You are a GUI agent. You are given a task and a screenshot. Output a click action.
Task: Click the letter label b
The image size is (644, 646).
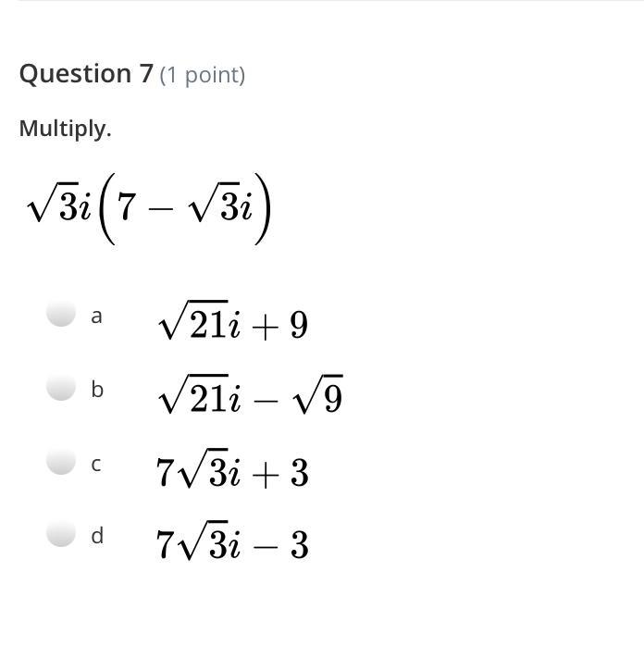click(x=97, y=390)
